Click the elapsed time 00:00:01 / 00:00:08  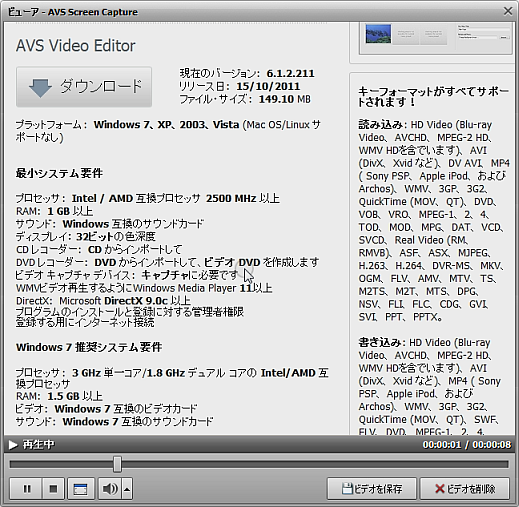(x=467, y=445)
